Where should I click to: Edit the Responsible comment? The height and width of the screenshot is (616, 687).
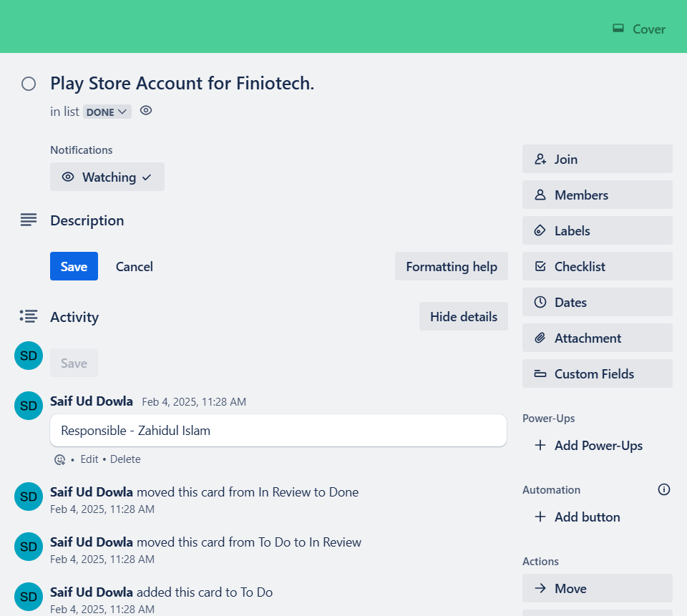(89, 459)
